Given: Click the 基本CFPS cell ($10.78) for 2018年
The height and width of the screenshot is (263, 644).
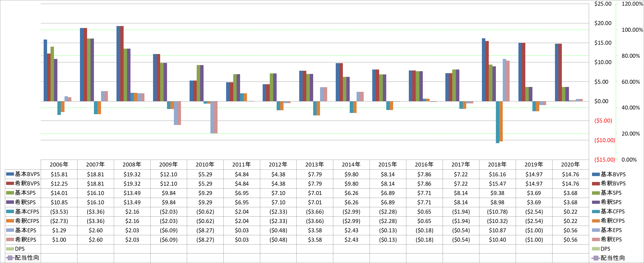Looking at the screenshot, I should 497,212.
